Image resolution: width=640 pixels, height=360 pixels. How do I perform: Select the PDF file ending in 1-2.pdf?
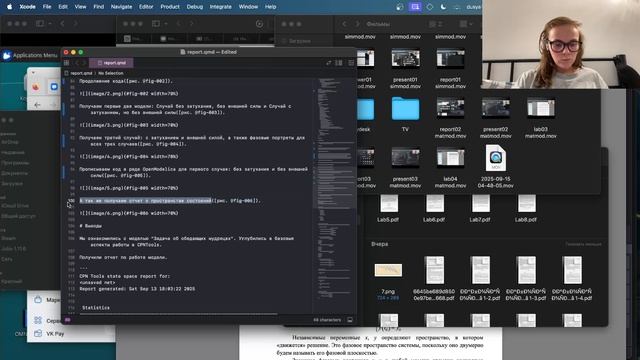pos(480,270)
